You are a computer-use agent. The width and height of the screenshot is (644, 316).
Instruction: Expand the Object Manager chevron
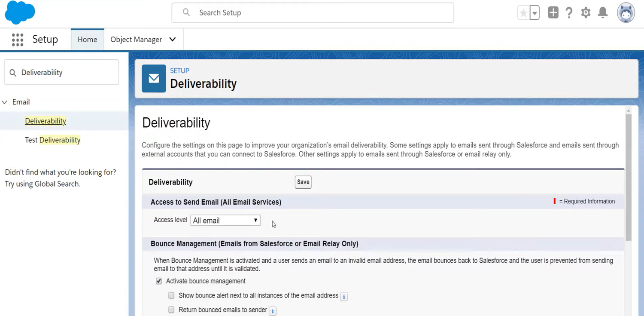[x=172, y=39]
